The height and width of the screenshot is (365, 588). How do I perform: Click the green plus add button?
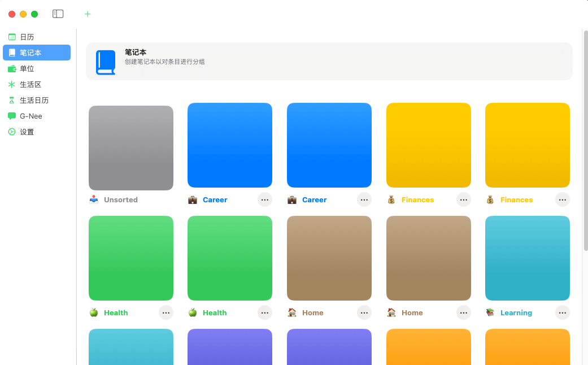click(88, 14)
